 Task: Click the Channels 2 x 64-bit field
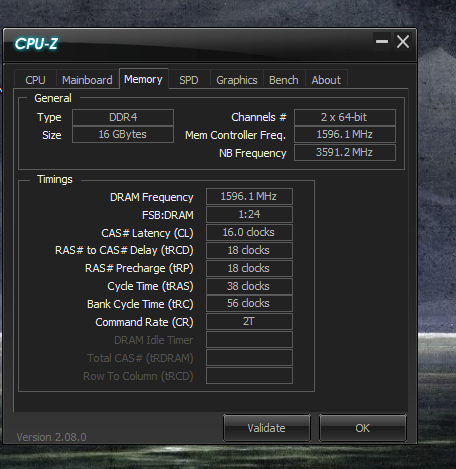[345, 117]
